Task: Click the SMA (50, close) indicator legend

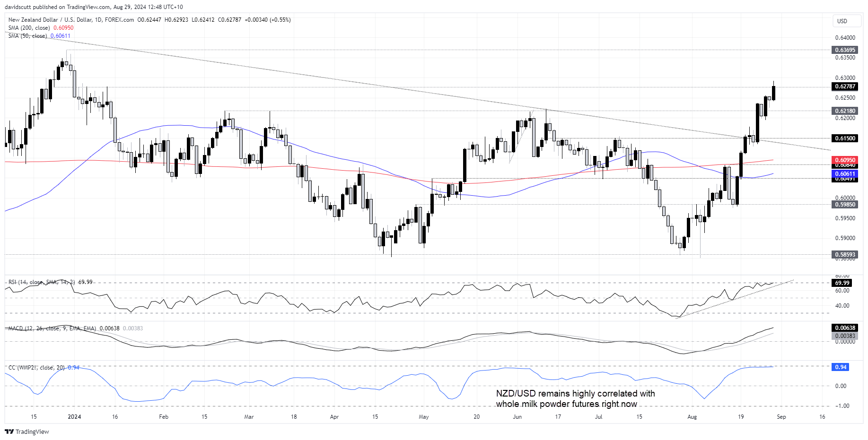Action: 27,36
